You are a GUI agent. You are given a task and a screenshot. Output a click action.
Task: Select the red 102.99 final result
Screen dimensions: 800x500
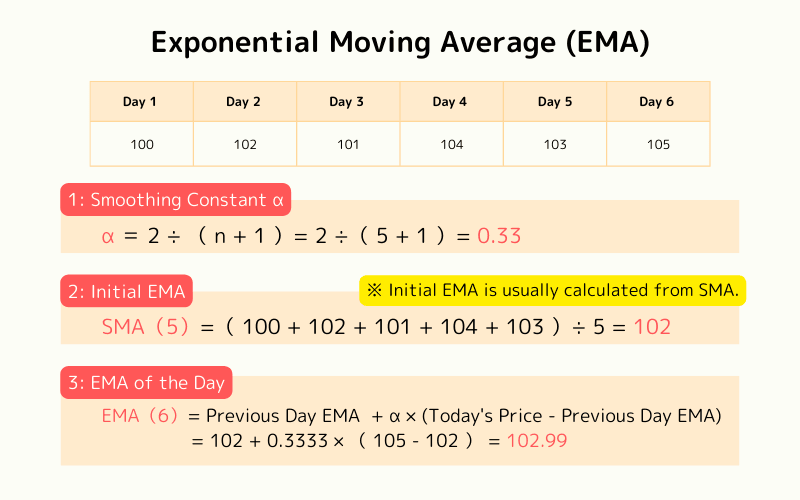pos(539,440)
